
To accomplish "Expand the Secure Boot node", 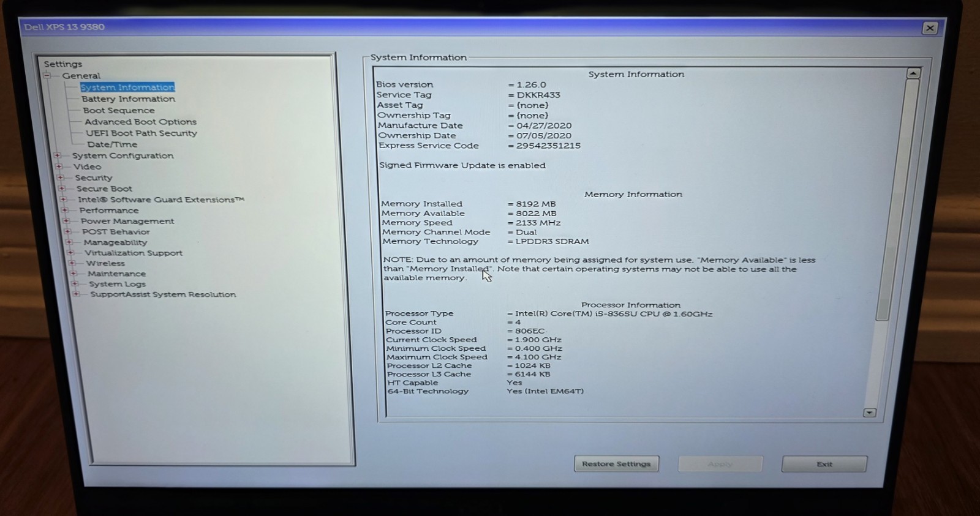I will tap(61, 189).
